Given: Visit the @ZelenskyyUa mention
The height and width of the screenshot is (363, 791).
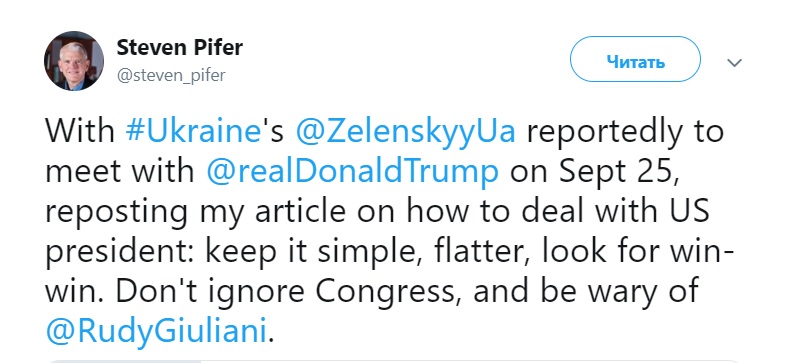Looking at the screenshot, I should pyautogui.click(x=405, y=132).
